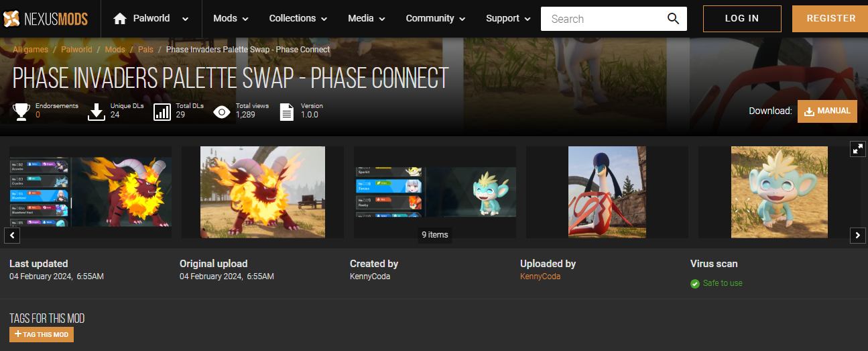Click the mod title Phase Invaders Palette Swap
The height and width of the screenshot is (351, 868).
[x=231, y=79]
